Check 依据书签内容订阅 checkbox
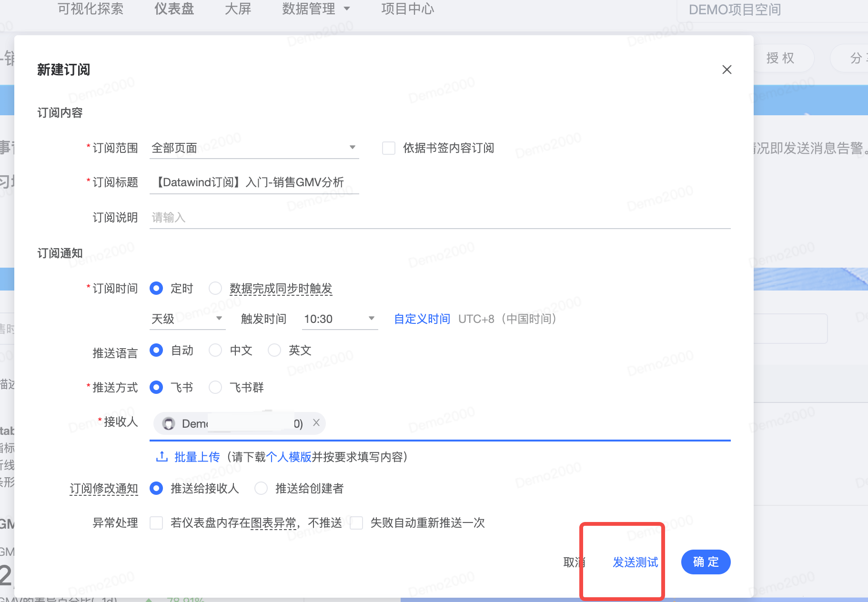 tap(389, 148)
